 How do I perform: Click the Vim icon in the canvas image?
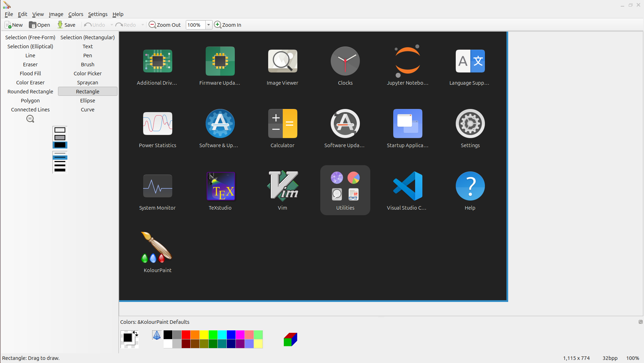283,186
